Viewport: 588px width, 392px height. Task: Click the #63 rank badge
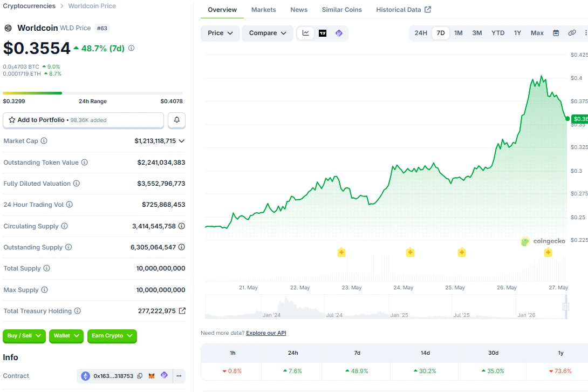click(102, 28)
